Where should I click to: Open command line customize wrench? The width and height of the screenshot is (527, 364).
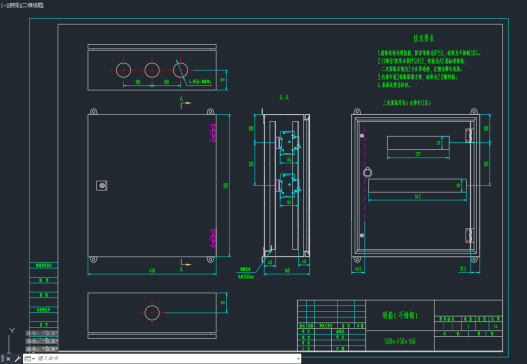pos(17,359)
